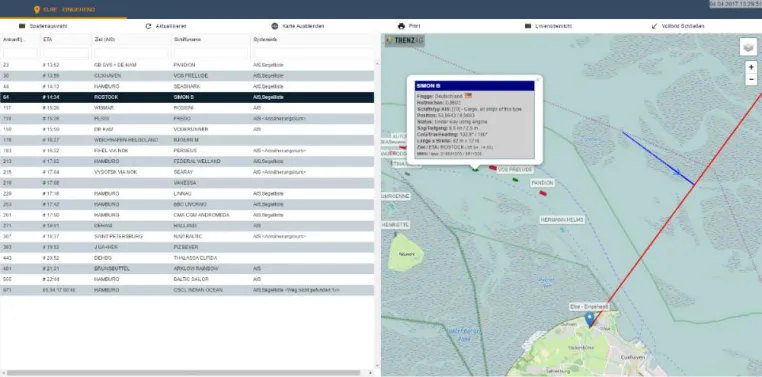Image resolution: width=762 pixels, height=377 pixels.
Task: Select the LINNAU row
Action: pyautogui.click(x=187, y=193)
